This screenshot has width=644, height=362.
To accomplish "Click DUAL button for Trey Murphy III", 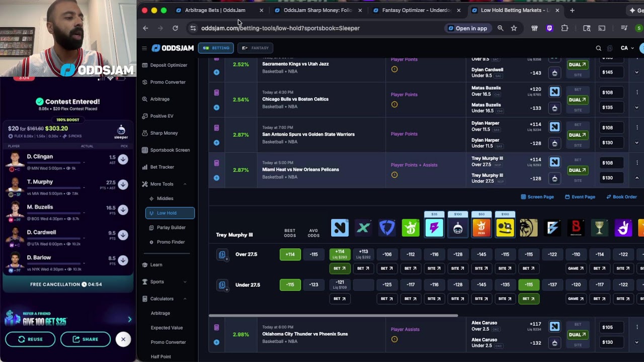I will click(577, 170).
